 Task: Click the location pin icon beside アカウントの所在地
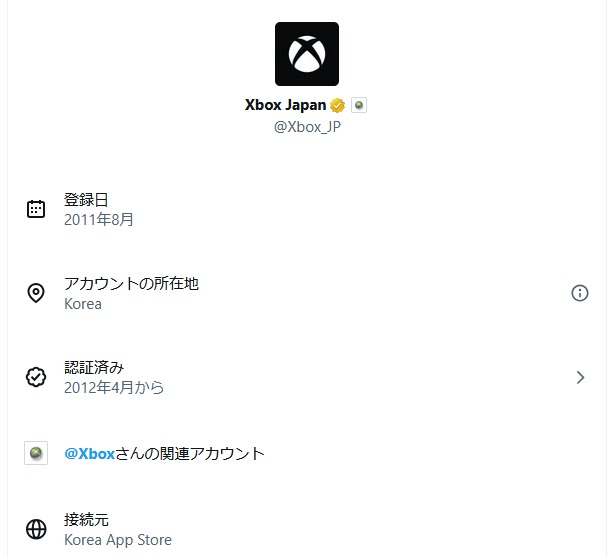click(x=36, y=293)
